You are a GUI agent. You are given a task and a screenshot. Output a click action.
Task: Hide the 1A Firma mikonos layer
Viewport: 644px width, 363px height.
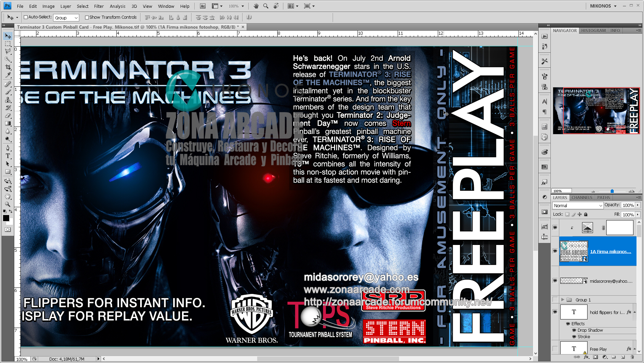point(555,251)
